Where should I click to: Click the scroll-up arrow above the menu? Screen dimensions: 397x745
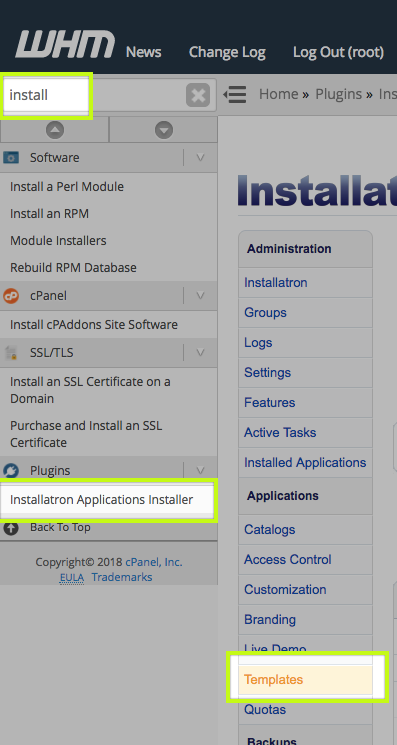pos(55,130)
